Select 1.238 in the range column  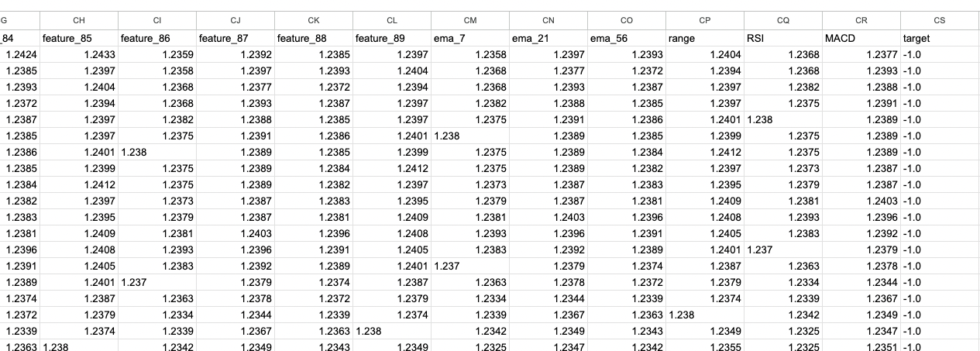tap(705, 315)
